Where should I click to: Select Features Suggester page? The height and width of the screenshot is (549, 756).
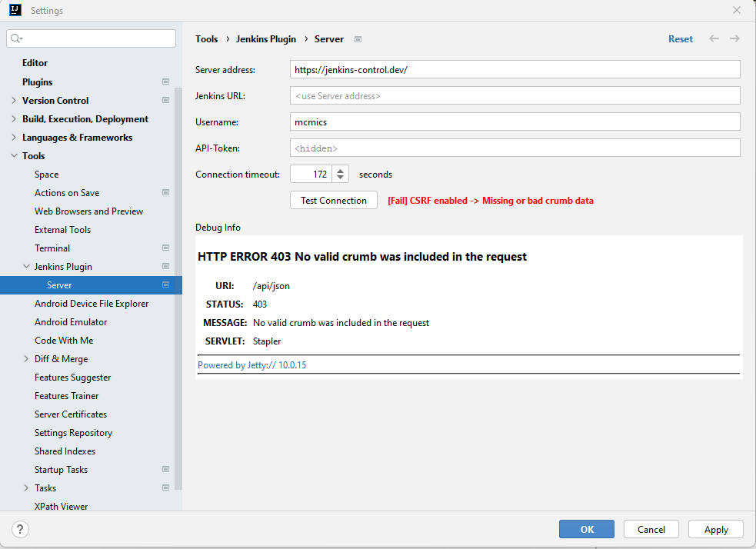pos(73,377)
